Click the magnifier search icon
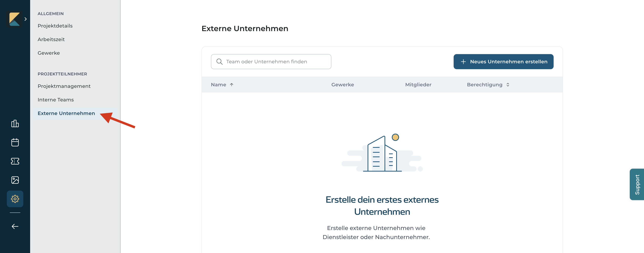644x253 pixels. coord(219,62)
